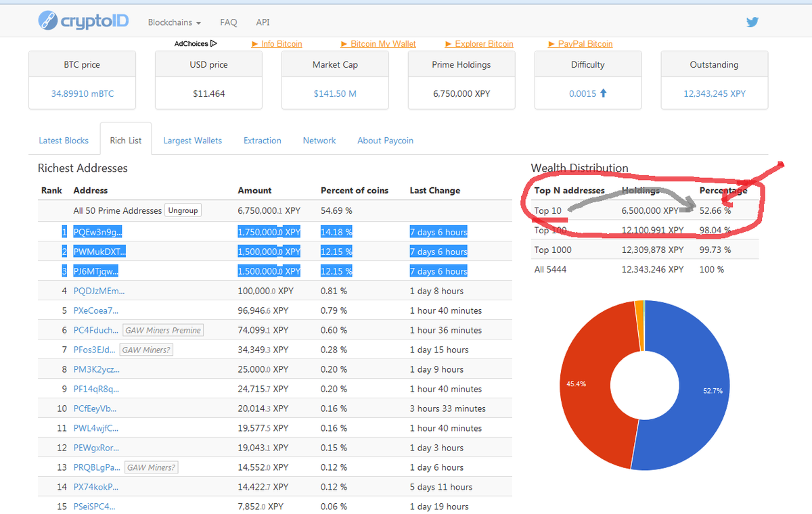Click the All 5444 row label
Image resolution: width=812 pixels, height=514 pixels.
coord(549,269)
